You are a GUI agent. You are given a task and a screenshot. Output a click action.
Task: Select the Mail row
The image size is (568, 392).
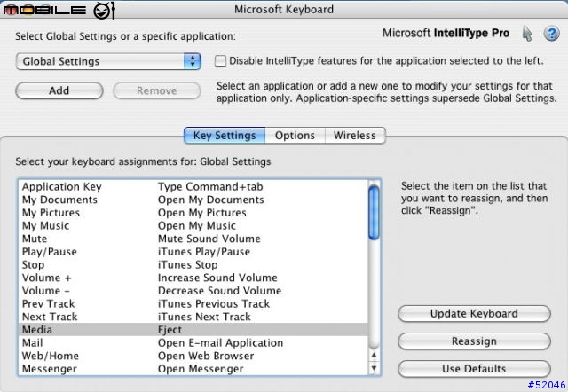(193, 342)
